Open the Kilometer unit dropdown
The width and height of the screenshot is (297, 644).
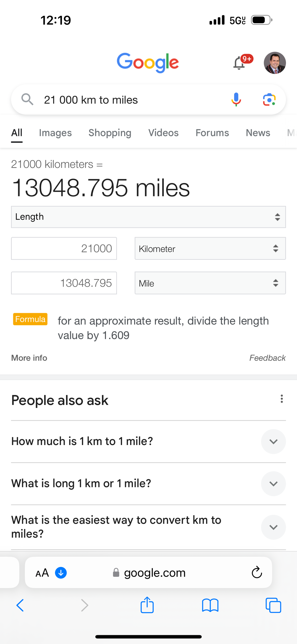coord(210,248)
